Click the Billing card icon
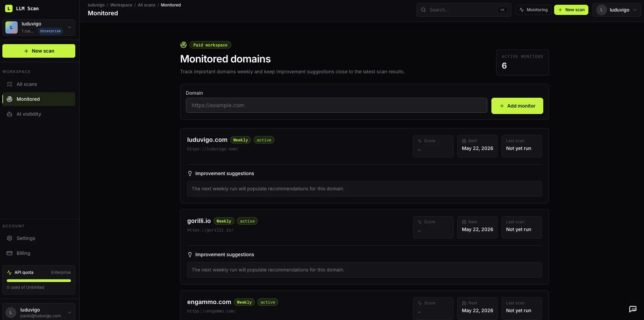Screen dimensions: 644x320 (9, 253)
